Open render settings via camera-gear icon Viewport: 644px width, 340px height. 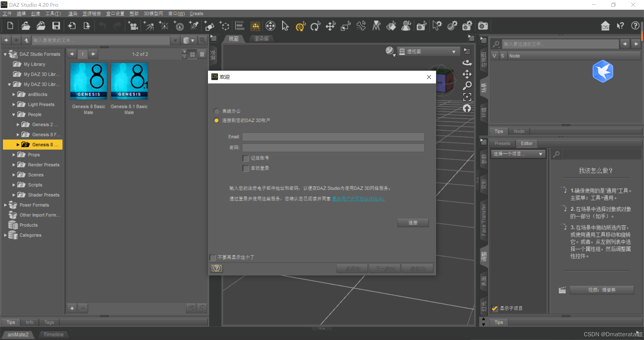coord(467,26)
